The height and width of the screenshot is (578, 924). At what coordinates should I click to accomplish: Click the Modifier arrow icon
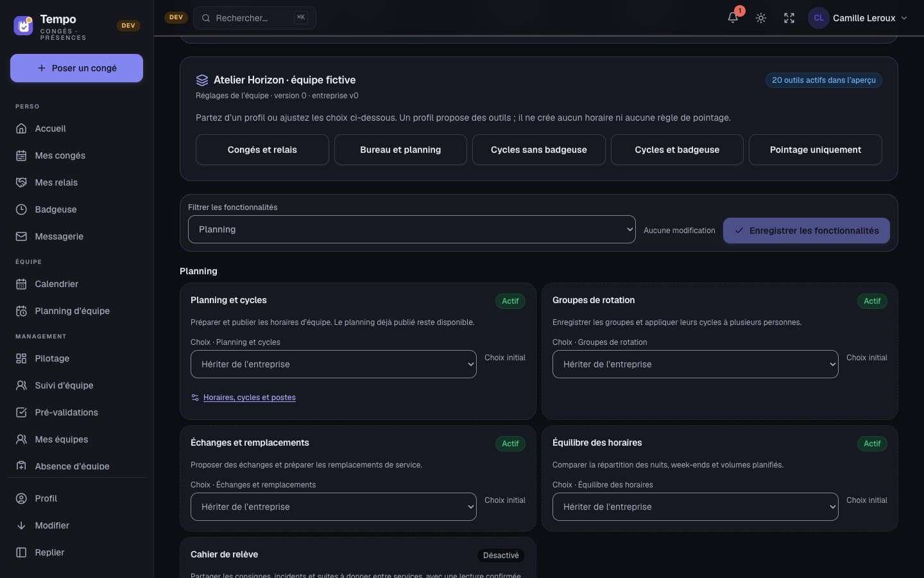[21, 525]
